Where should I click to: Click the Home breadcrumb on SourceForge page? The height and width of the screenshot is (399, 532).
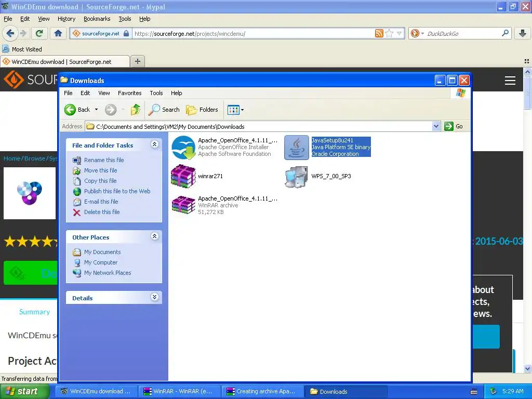click(12, 158)
